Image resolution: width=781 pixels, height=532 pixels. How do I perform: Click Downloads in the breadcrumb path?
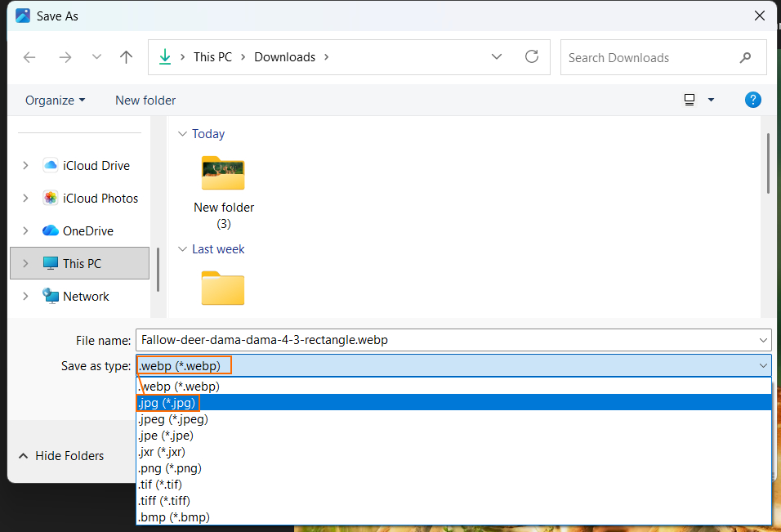click(284, 56)
